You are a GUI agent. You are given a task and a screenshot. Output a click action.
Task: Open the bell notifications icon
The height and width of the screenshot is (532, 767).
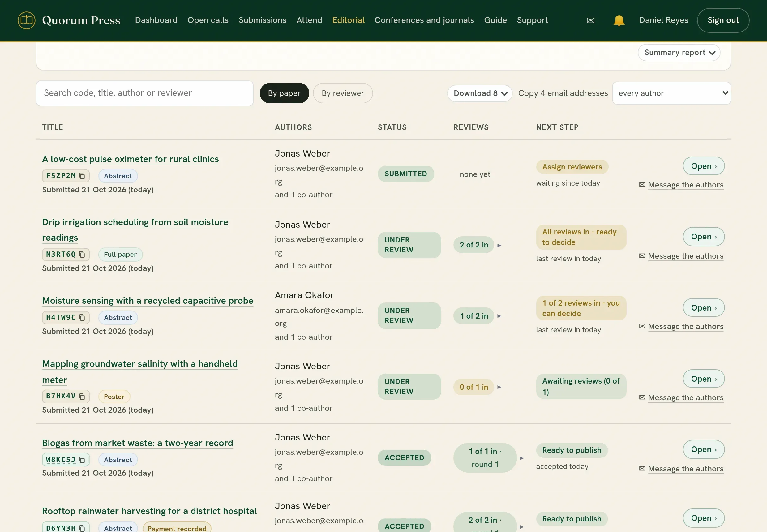click(619, 20)
